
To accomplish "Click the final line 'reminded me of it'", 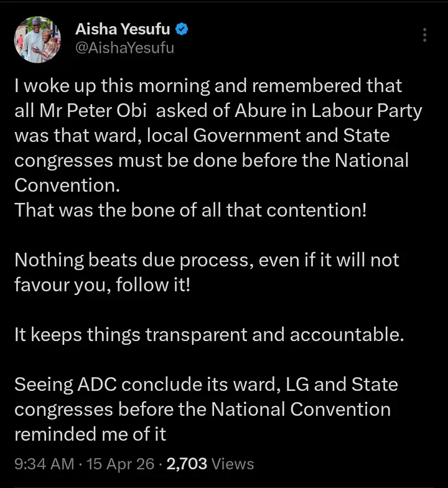I will (x=90, y=434).
